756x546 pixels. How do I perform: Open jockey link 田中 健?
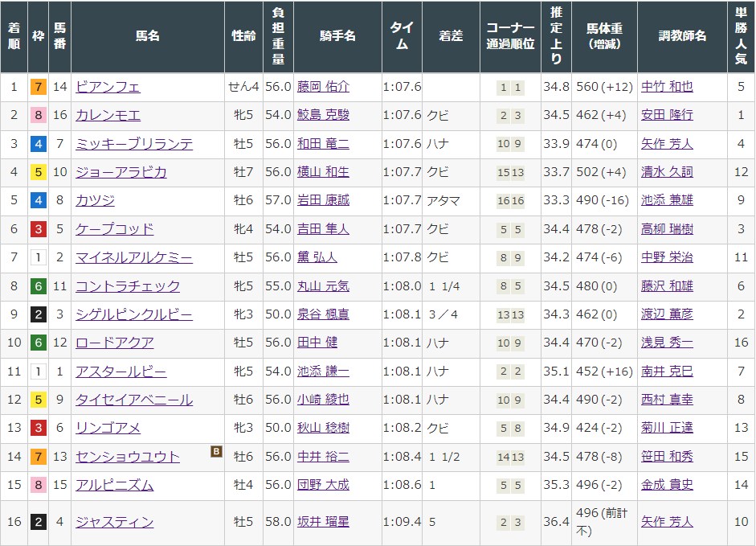pyautogui.click(x=317, y=343)
